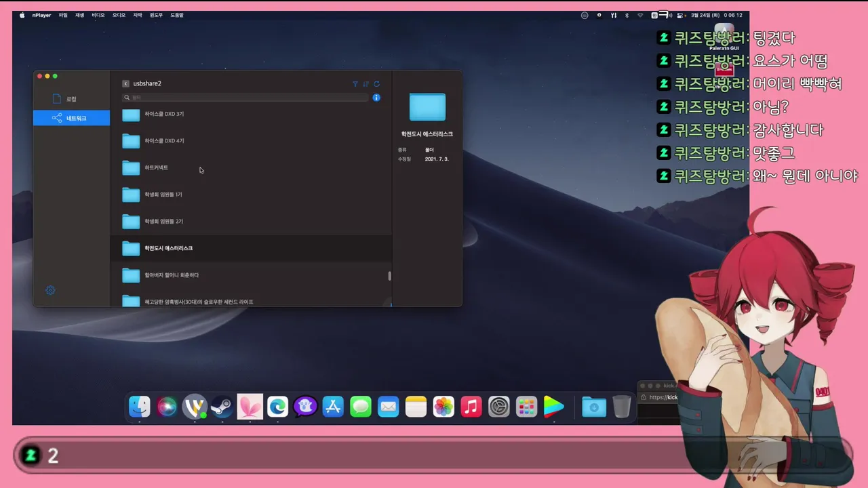
Task: Select the 할아버지 할머니 회춘하다 folder
Action: pyautogui.click(x=251, y=275)
